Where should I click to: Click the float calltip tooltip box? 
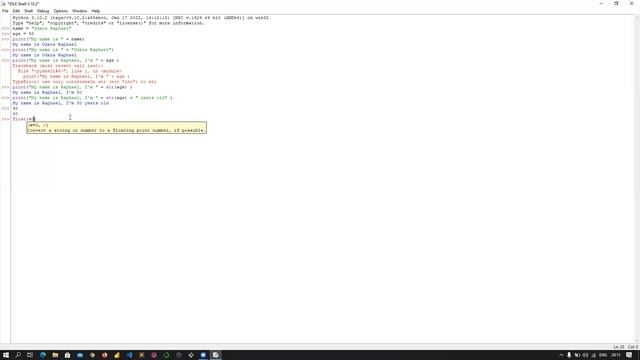click(x=116, y=128)
